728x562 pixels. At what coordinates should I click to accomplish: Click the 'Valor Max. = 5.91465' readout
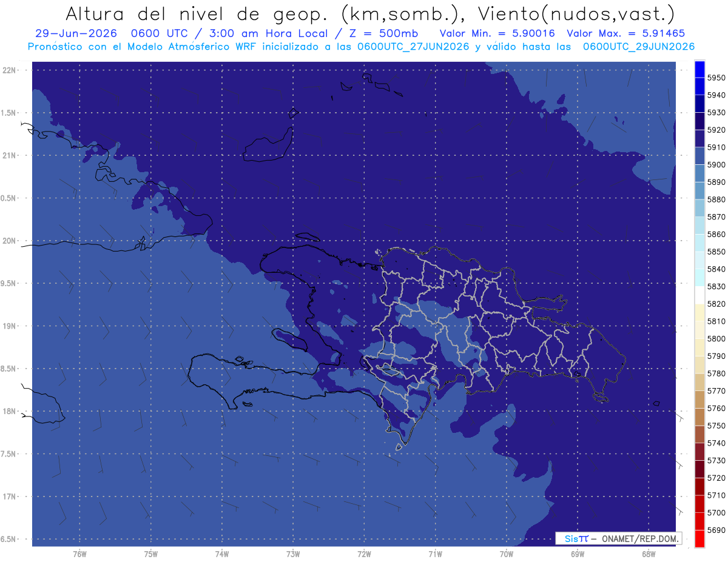click(626, 33)
